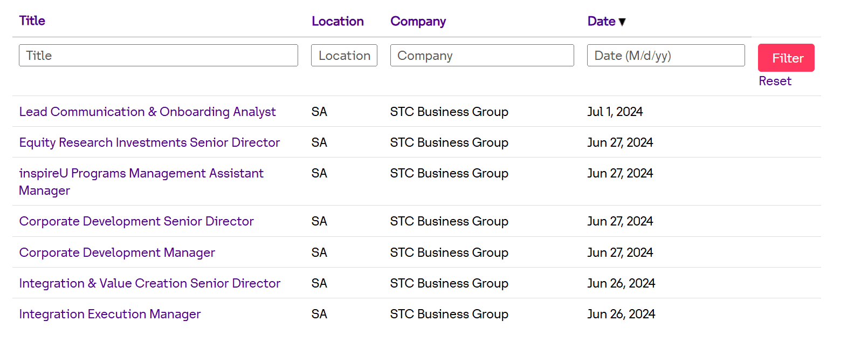Sort table by Location column header
The width and height of the screenshot is (868, 355).
[x=337, y=21]
